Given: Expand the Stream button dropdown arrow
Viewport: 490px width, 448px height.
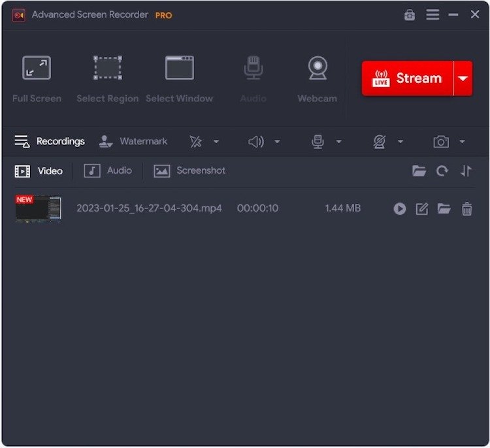Looking at the screenshot, I should pos(463,78).
